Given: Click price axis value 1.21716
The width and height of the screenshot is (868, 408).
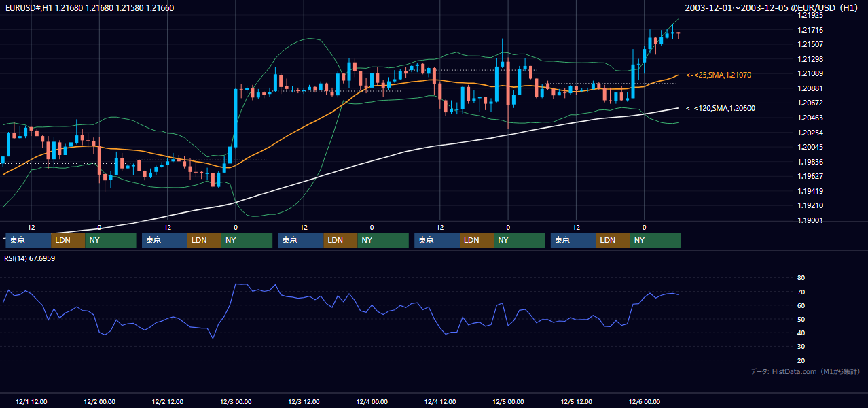Looking at the screenshot, I should pyautogui.click(x=810, y=30).
